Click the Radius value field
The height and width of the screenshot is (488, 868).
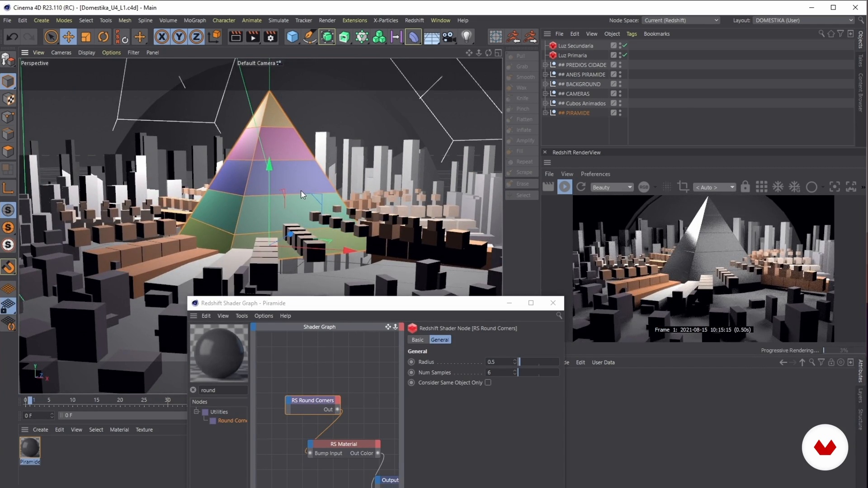499,362
